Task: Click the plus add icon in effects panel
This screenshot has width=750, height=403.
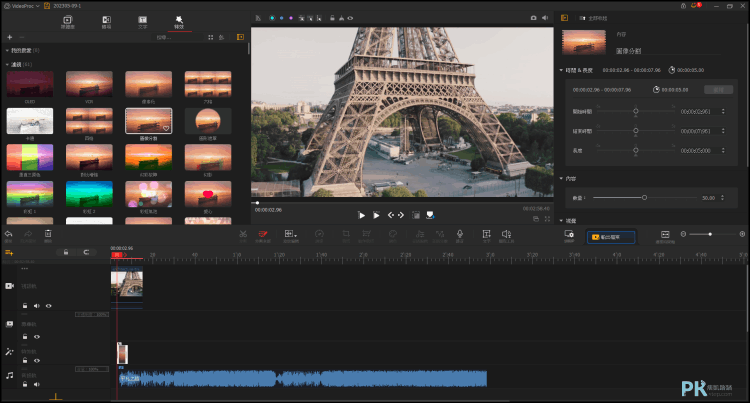Action: point(10,37)
